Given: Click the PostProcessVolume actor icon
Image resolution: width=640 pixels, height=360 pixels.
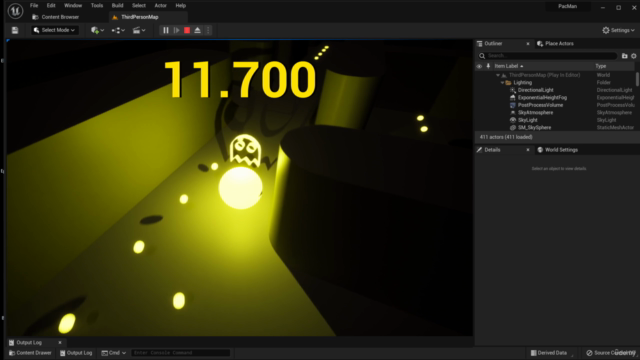Looking at the screenshot, I should [x=513, y=105].
